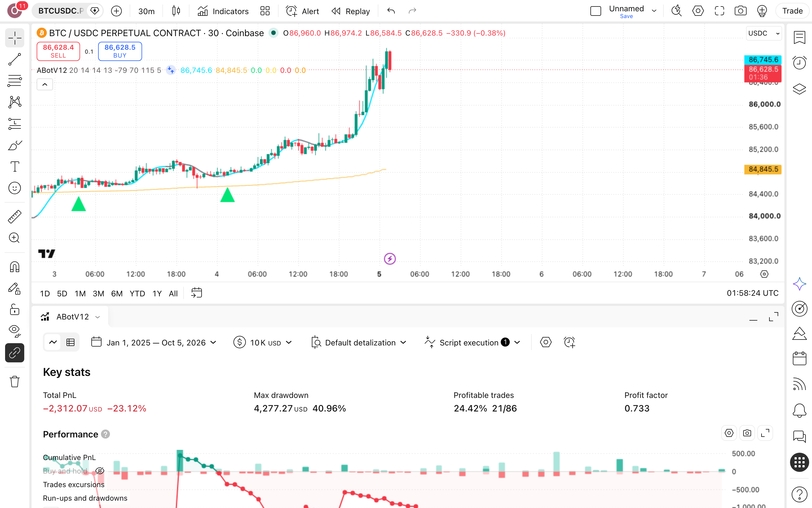812x508 pixels.
Task: Toggle hide all drawings eye icon
Action: coord(14,331)
